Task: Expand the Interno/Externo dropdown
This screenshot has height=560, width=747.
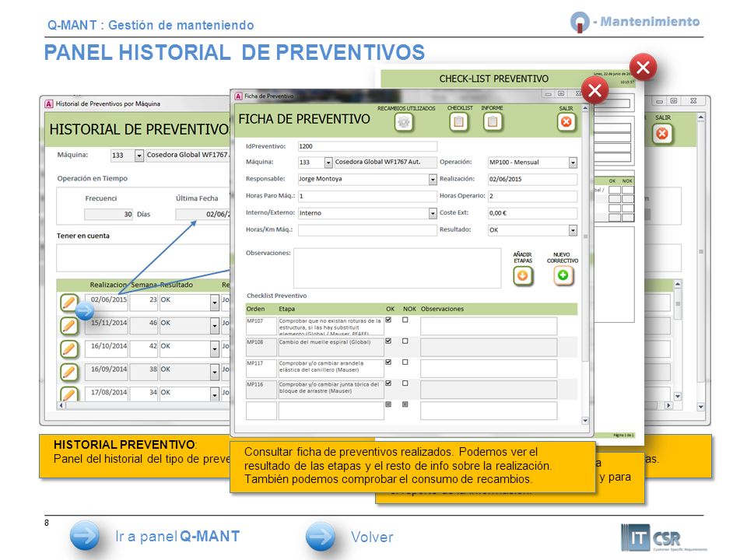Action: (x=433, y=213)
